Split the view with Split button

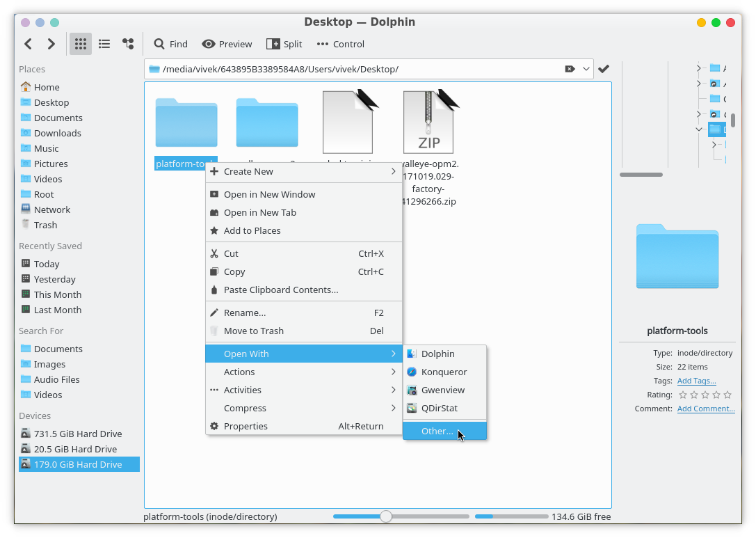[x=284, y=44]
